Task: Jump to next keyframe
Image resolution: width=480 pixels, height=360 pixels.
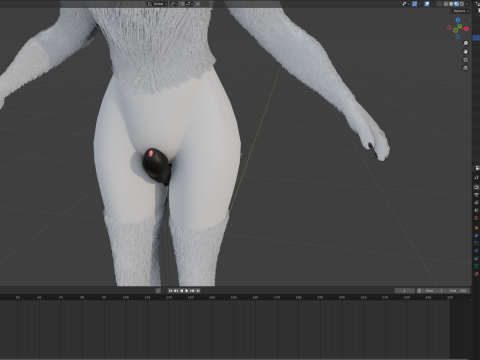Action: pyautogui.click(x=192, y=291)
